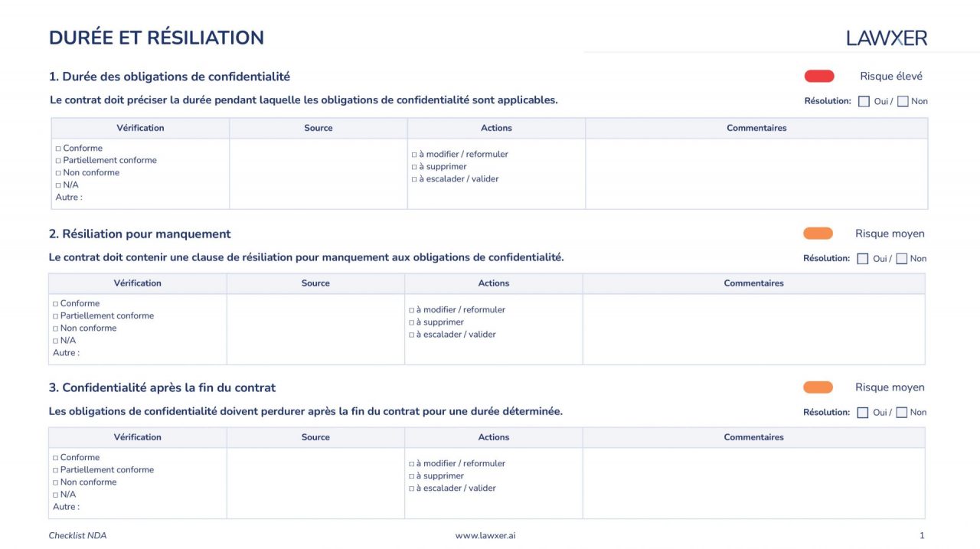Tick Non for Résiliation pour manquement resolution
980x549 pixels.
click(901, 259)
